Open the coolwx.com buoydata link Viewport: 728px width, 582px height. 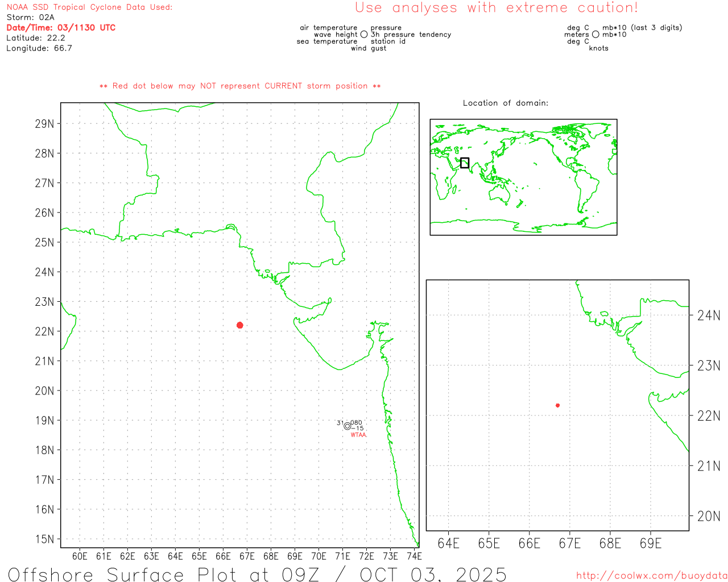651,576
